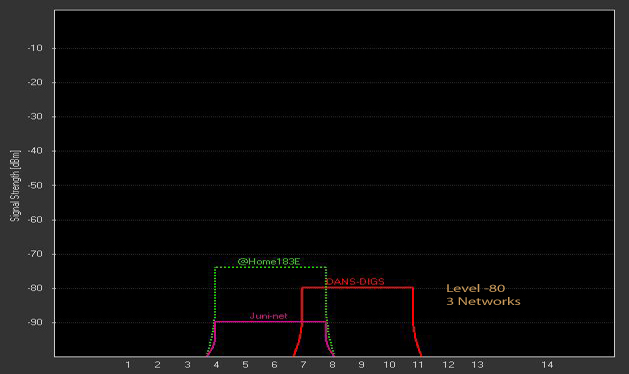Select the DANS-DIGS network label
The image size is (629, 374).
[355, 282]
